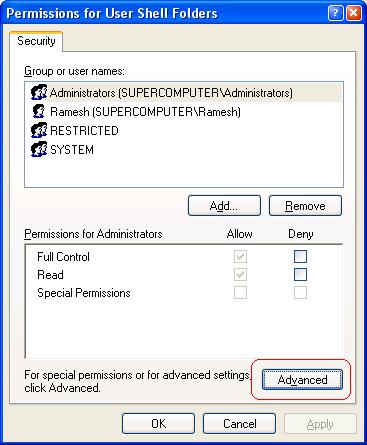Toggle the Allow checkbox for Read
Screen dimensions: 367x445
click(x=240, y=275)
